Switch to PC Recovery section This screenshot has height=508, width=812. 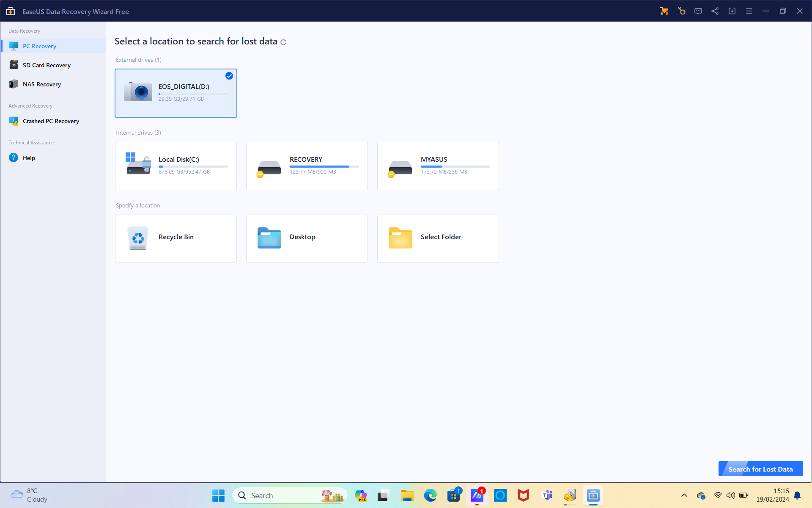click(40, 46)
